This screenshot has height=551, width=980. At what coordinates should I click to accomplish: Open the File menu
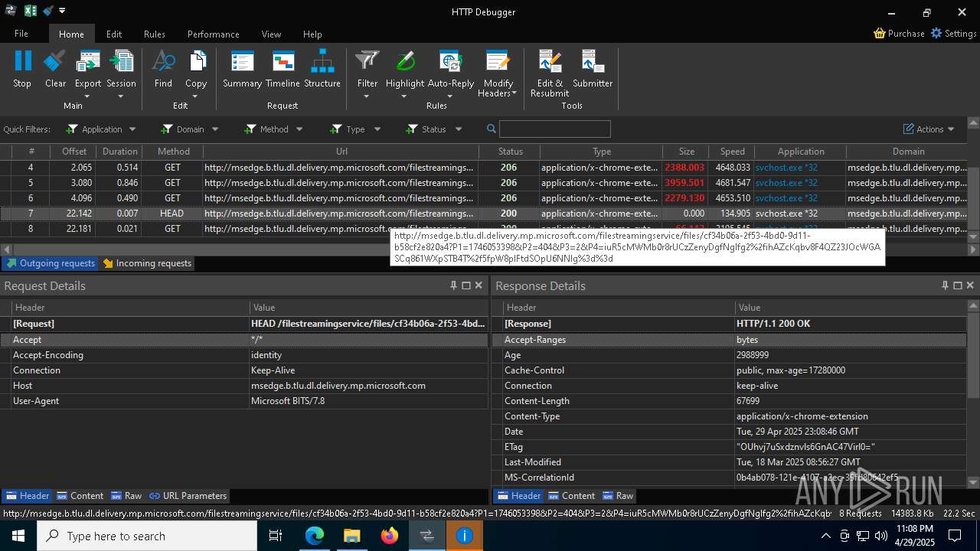[21, 34]
